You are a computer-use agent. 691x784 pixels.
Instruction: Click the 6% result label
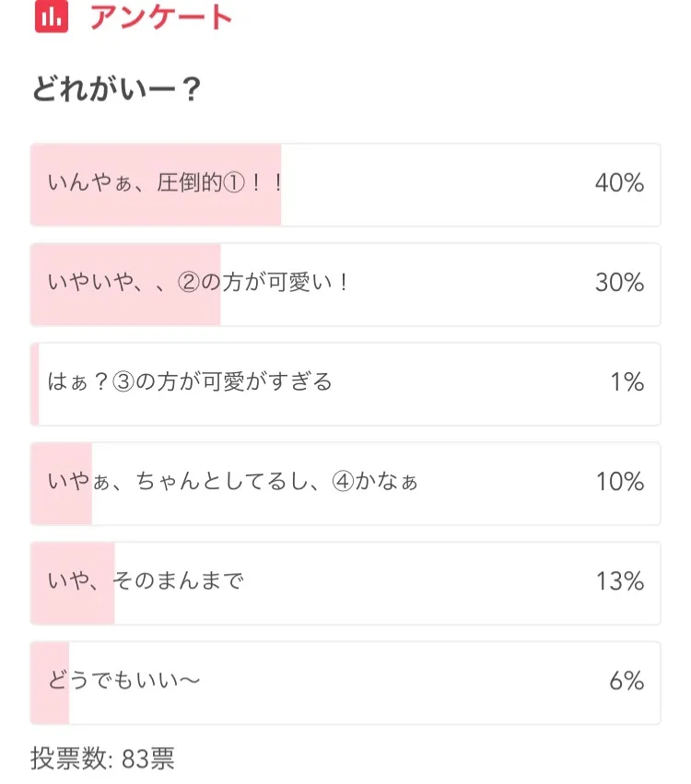coord(626,681)
